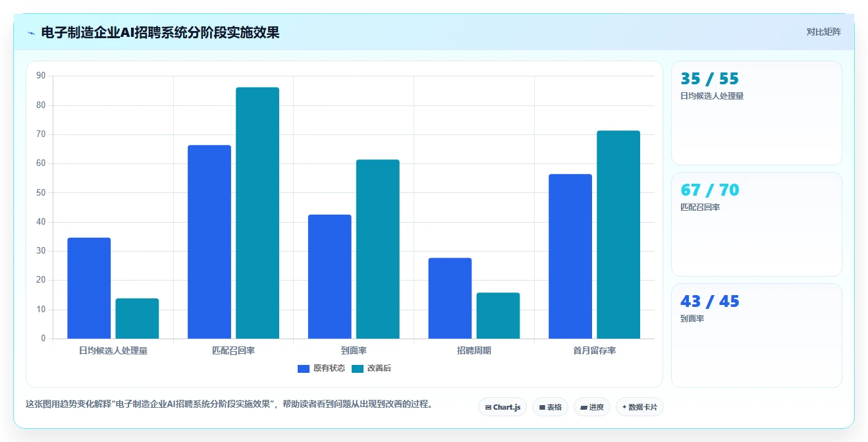Toggle the 原有状态 legend series

[x=321, y=368]
